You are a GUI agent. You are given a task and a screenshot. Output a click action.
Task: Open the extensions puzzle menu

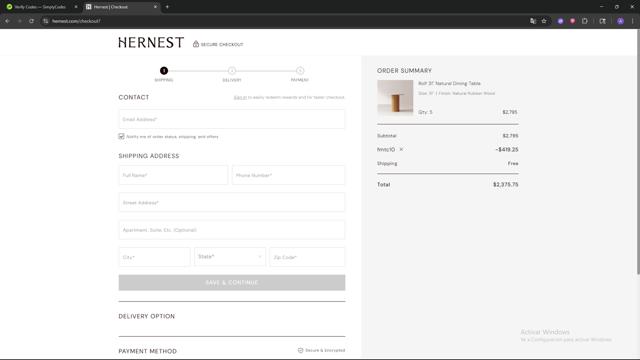point(584,21)
